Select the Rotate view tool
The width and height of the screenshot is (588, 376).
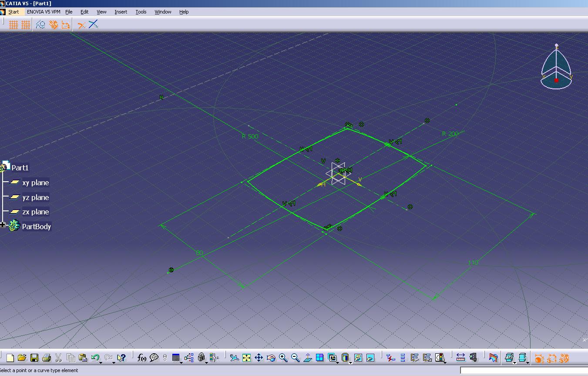click(271, 358)
